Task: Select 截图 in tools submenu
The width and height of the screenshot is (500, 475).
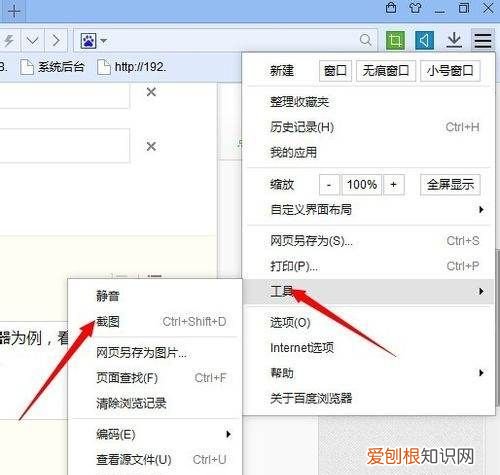Action: [x=155, y=322]
